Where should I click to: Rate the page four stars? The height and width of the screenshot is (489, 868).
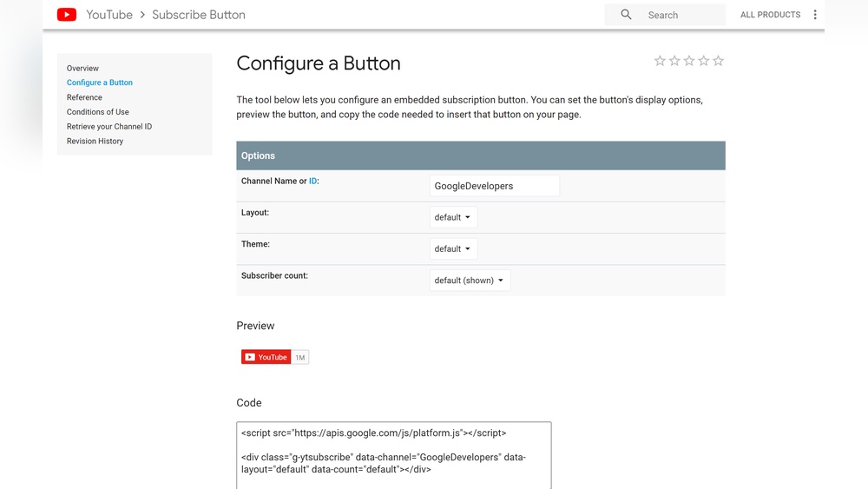(704, 61)
